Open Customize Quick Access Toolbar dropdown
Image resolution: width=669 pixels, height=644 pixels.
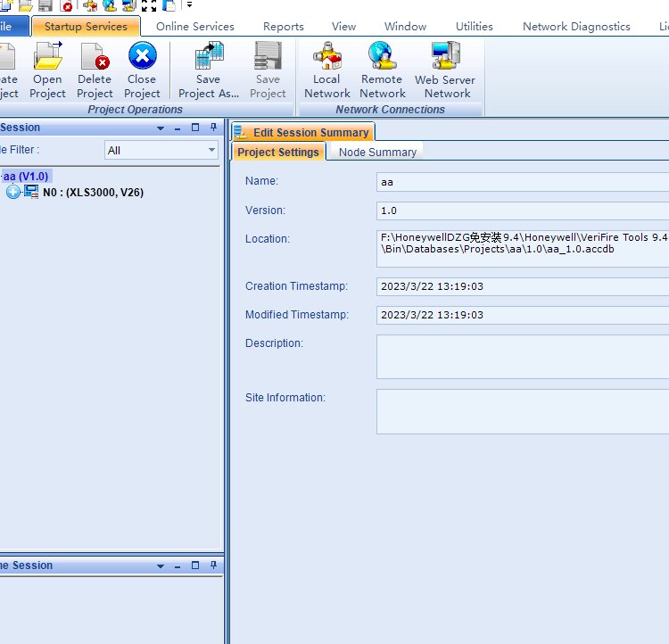pos(189,5)
